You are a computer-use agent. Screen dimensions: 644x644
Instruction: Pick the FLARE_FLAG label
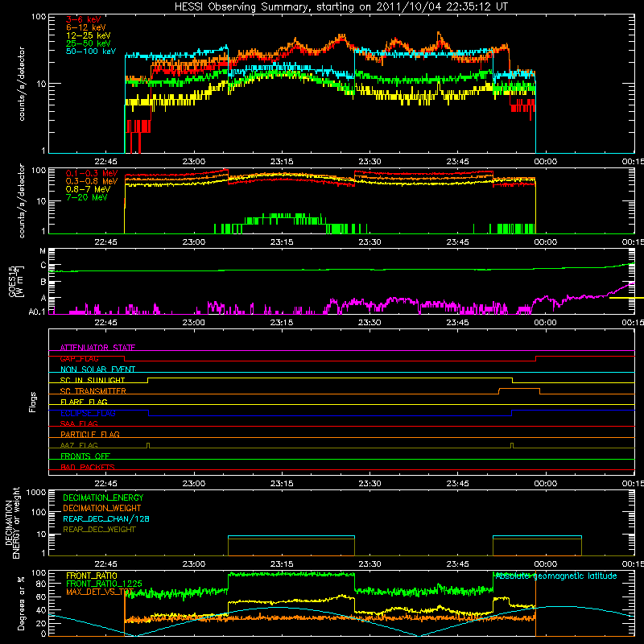[84, 402]
